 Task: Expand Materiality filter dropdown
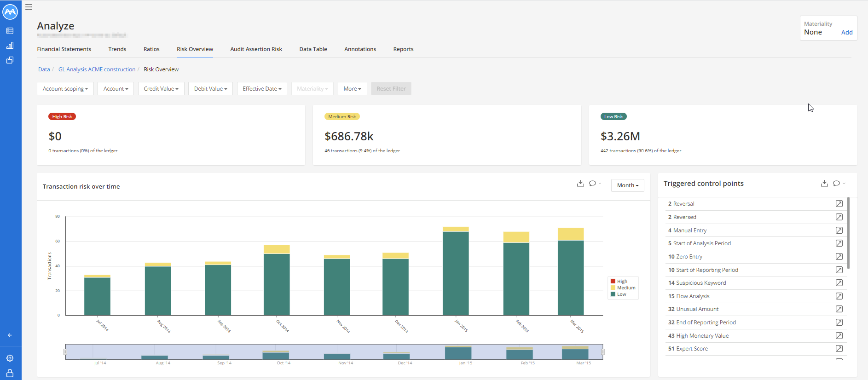pos(312,89)
